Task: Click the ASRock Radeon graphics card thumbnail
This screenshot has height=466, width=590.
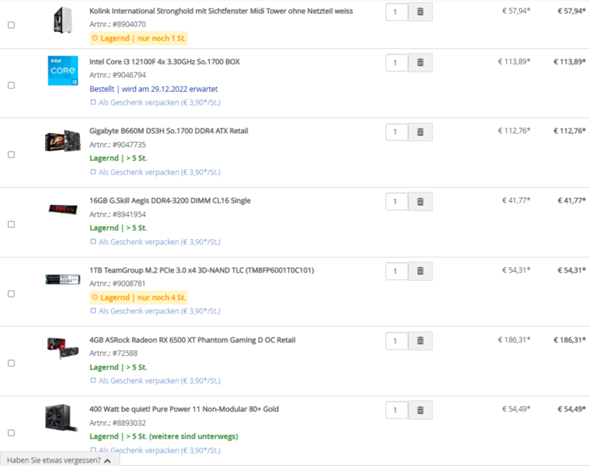Action: pos(63,348)
